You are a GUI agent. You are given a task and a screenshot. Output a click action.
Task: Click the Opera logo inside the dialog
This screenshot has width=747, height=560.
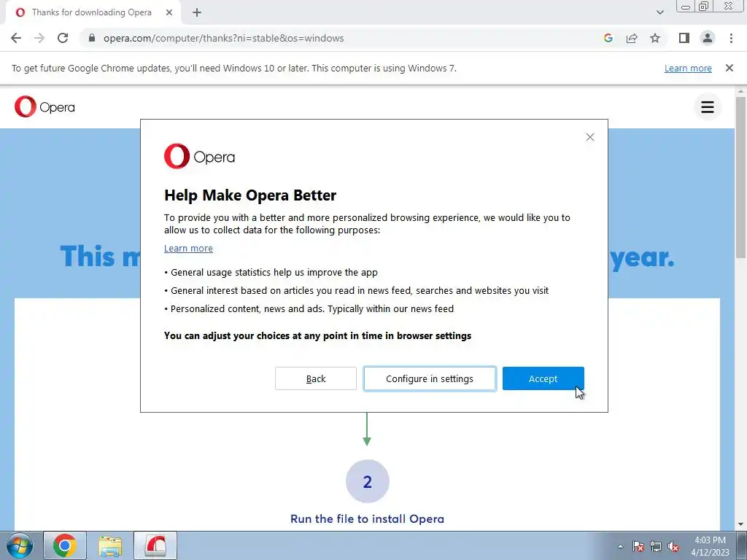click(199, 156)
